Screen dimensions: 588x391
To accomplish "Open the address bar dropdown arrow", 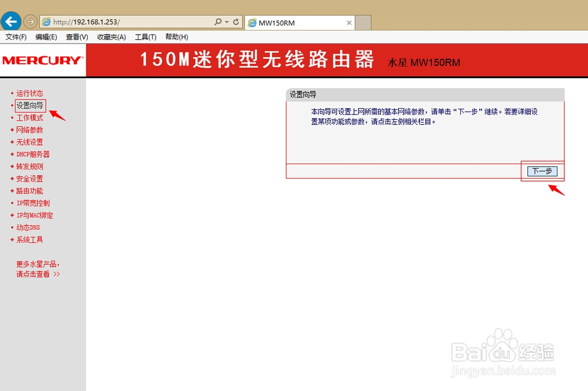I will (226, 22).
